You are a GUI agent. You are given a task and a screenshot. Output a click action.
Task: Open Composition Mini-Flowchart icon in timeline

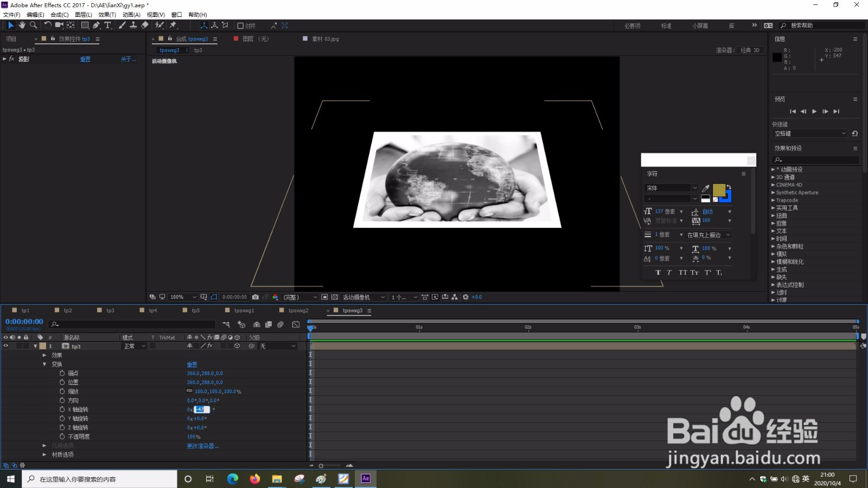[x=226, y=324]
